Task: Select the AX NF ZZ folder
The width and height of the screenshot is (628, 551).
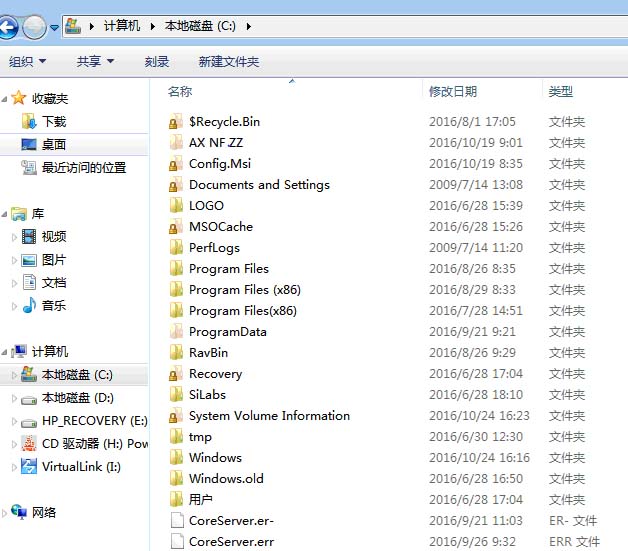Action: [x=216, y=143]
